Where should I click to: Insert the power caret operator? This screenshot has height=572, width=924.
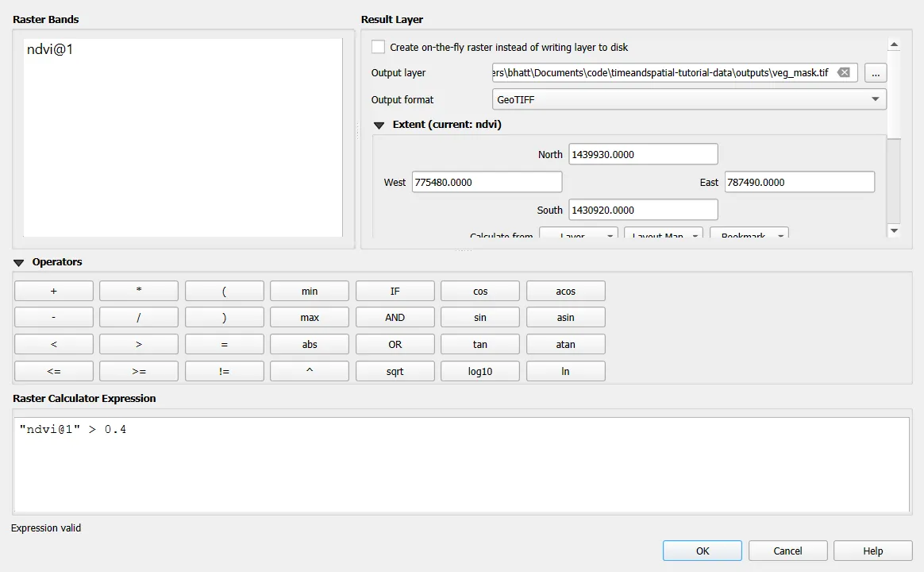coord(310,372)
